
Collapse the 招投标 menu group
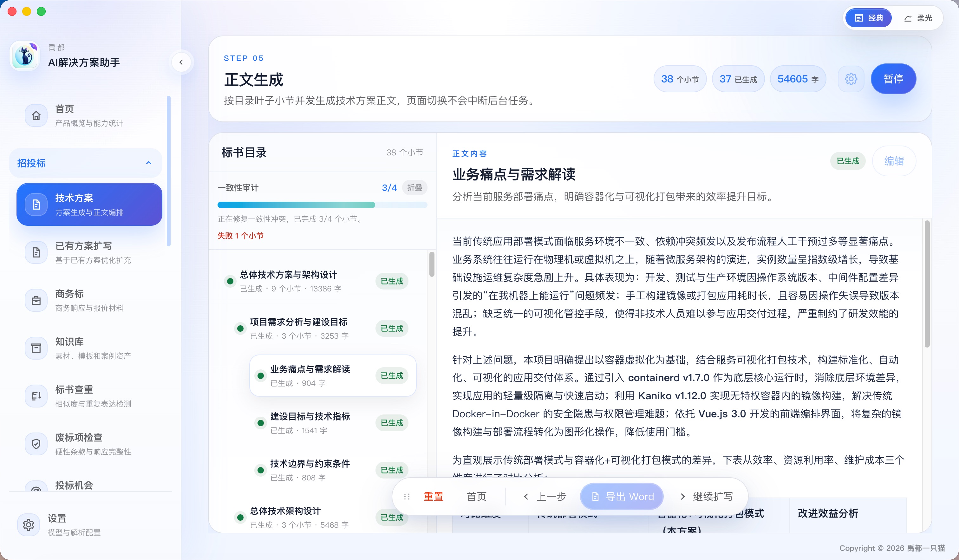pyautogui.click(x=86, y=163)
